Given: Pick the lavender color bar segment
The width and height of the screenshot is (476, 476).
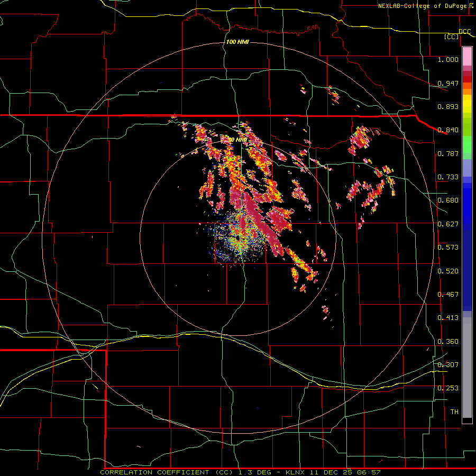Looking at the screenshot, I should (467, 168).
